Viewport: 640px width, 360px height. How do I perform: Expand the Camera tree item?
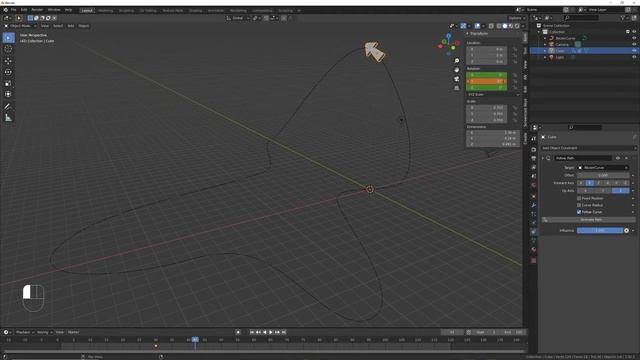click(x=545, y=44)
